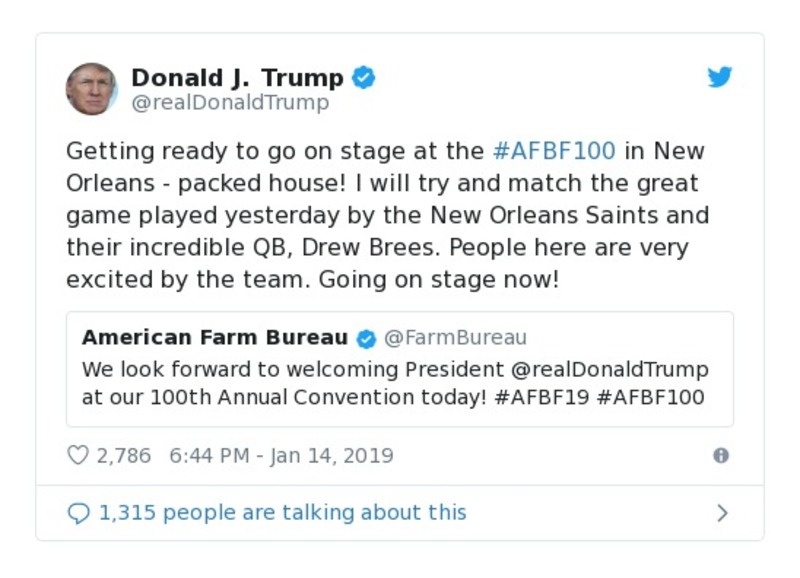This screenshot has width=800, height=578.
Task: Open "1,315 people are talking about this"
Action: click(282, 513)
